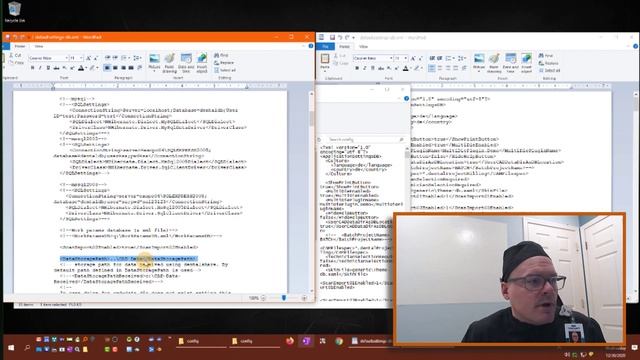Toggle Italic in right WordPad window
This screenshot has height=360, width=640.
tap(365, 68)
